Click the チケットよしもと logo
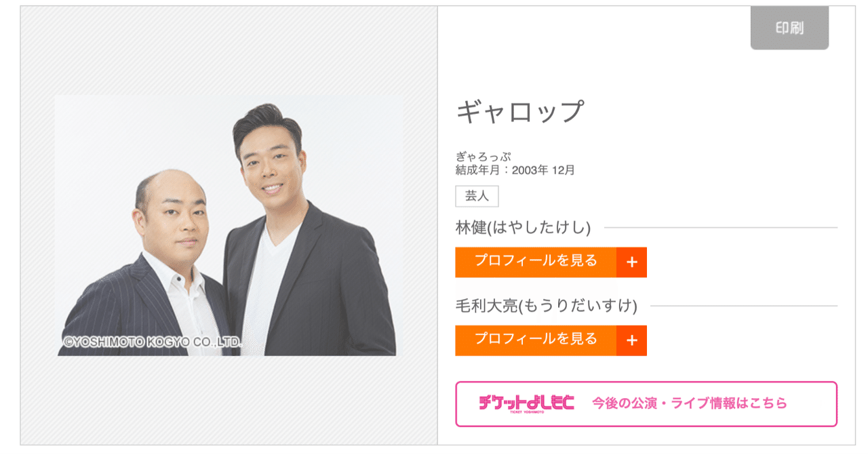The image size is (868, 455). tap(526, 403)
